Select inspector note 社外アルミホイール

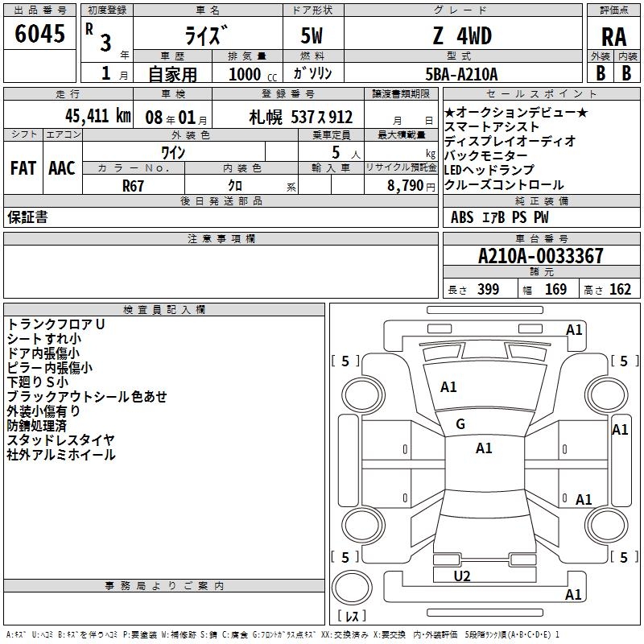[x=61, y=455]
